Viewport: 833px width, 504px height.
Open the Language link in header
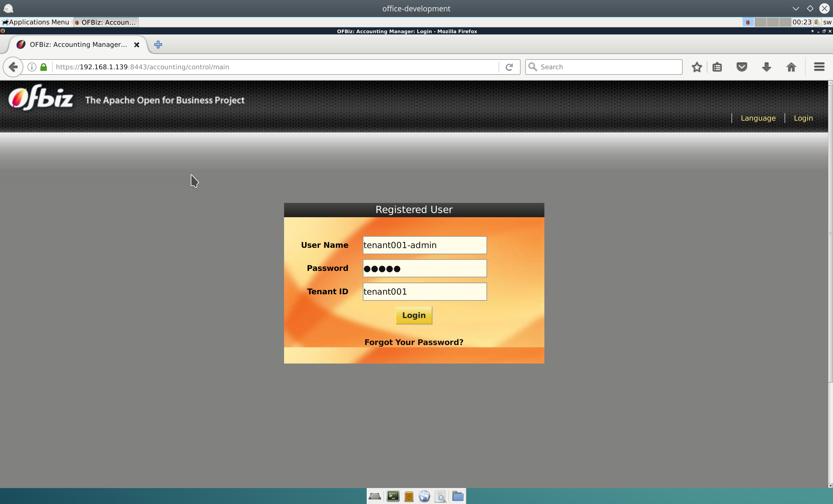click(x=758, y=118)
